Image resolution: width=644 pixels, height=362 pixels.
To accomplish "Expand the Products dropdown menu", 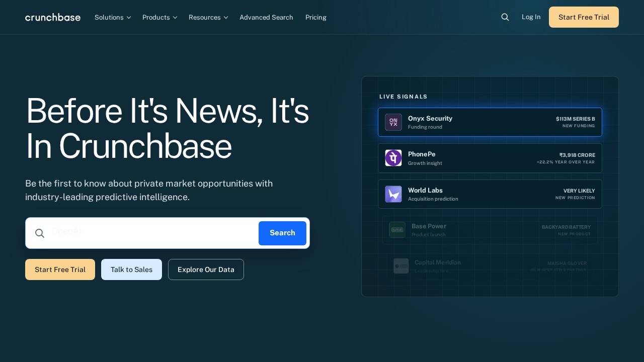I will point(160,17).
